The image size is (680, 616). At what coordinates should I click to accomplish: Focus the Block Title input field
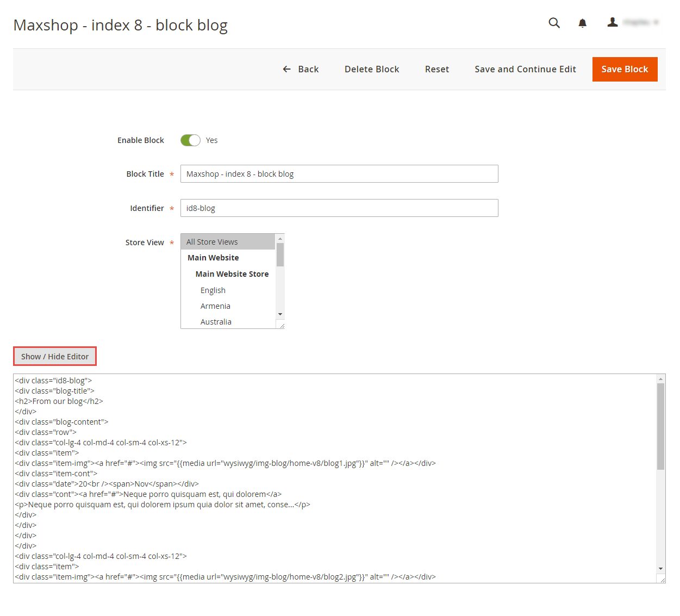coord(339,174)
